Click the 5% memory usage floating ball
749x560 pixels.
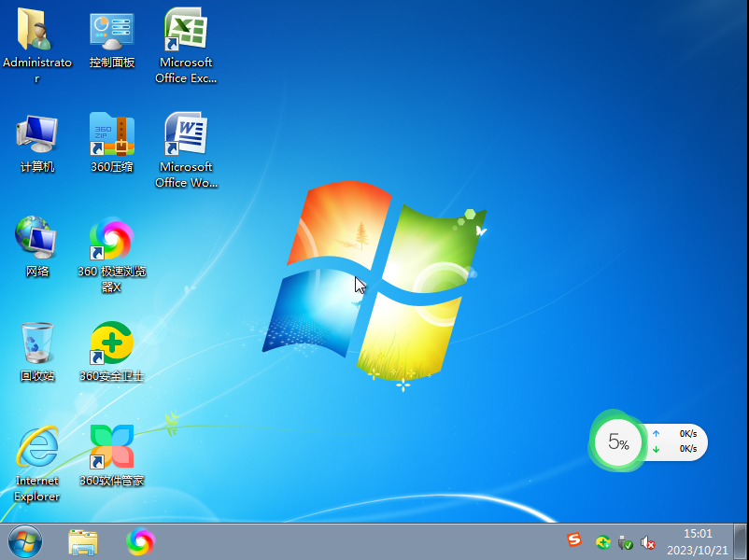pyautogui.click(x=618, y=441)
